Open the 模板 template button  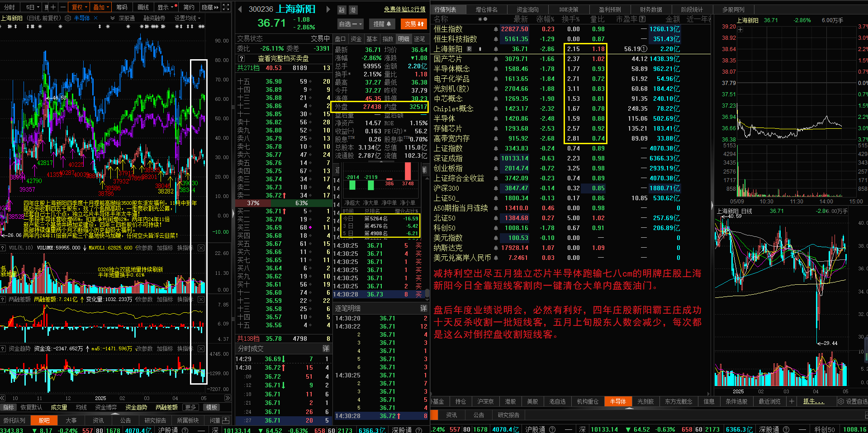(212, 407)
